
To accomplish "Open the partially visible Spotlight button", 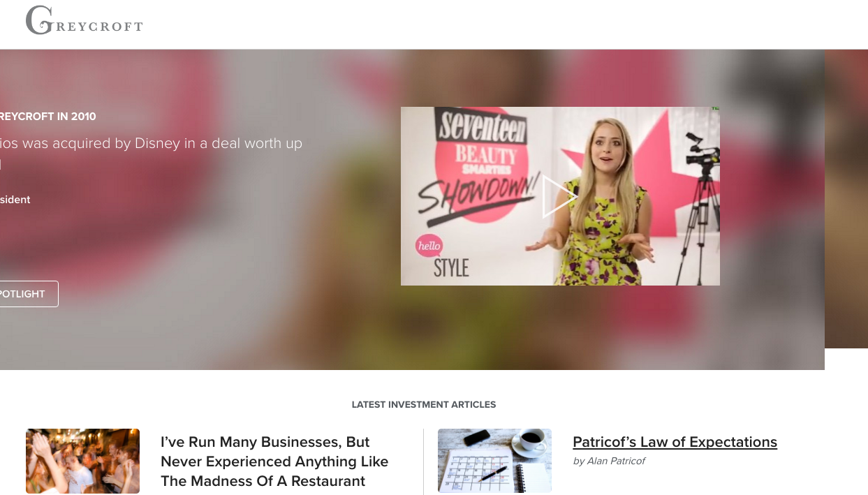I will pyautogui.click(x=28, y=294).
